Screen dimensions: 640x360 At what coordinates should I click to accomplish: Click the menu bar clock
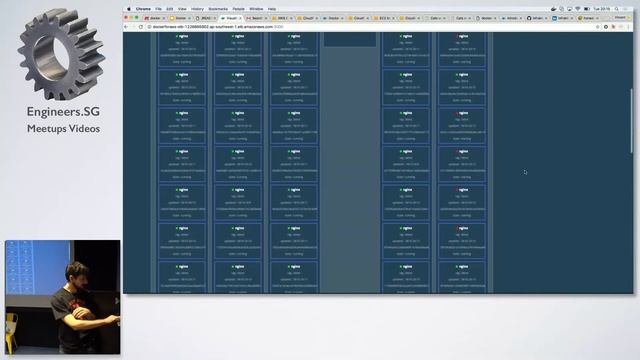coord(602,9)
